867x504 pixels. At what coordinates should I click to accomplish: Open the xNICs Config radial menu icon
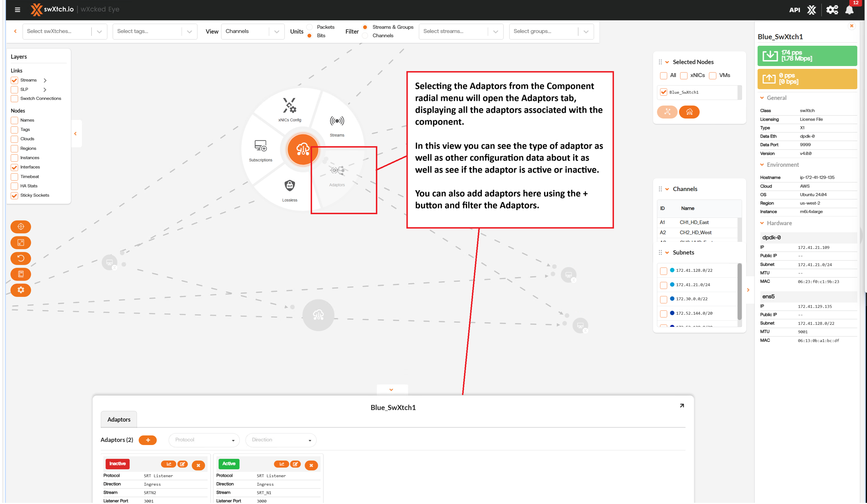(289, 106)
